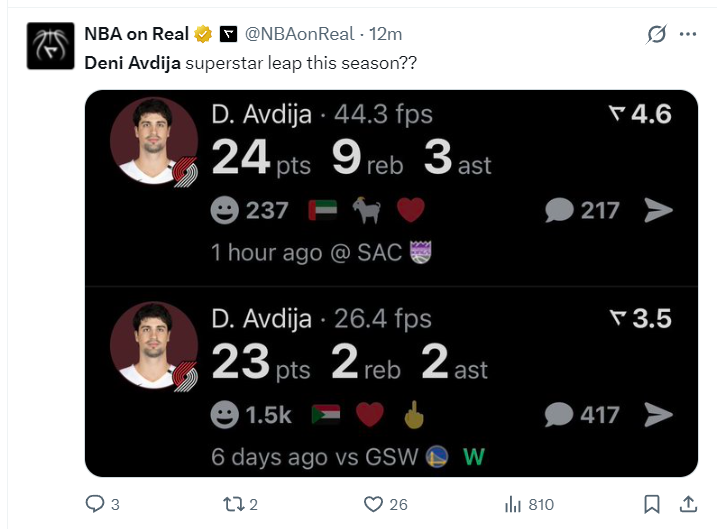Bookmark this Deni Avdija post
The width and height of the screenshot is (717, 529).
click(x=652, y=504)
